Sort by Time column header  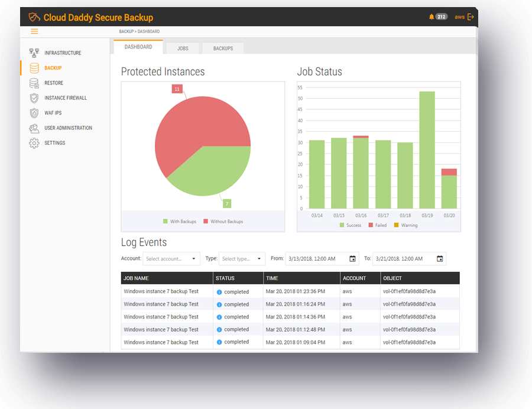tap(301, 278)
